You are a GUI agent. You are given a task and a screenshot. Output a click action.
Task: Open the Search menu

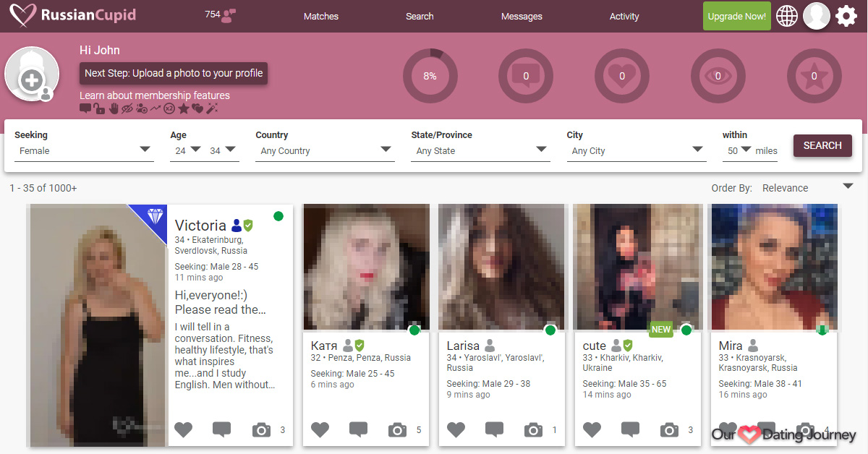(x=420, y=16)
